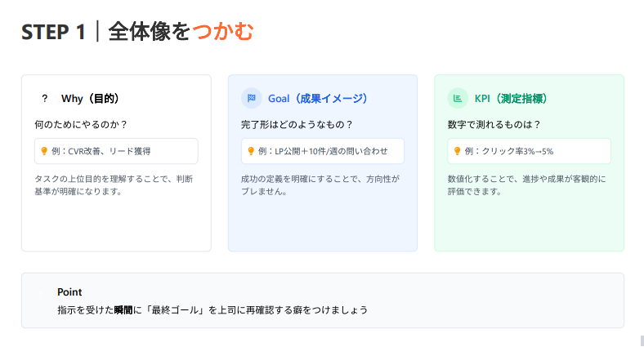644x347 pixels.
Task: Click the question '数字で測れるものは？'
Action: [x=494, y=125]
